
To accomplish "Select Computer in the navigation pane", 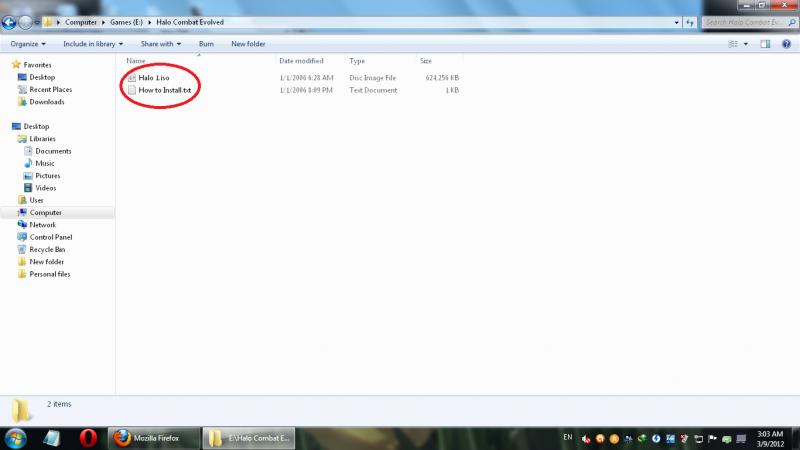I will (45, 212).
